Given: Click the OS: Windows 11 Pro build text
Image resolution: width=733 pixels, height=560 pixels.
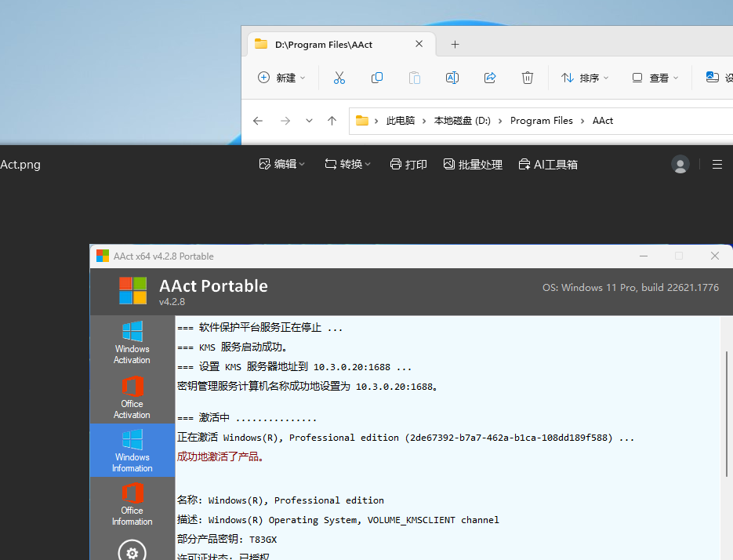Looking at the screenshot, I should click(630, 288).
